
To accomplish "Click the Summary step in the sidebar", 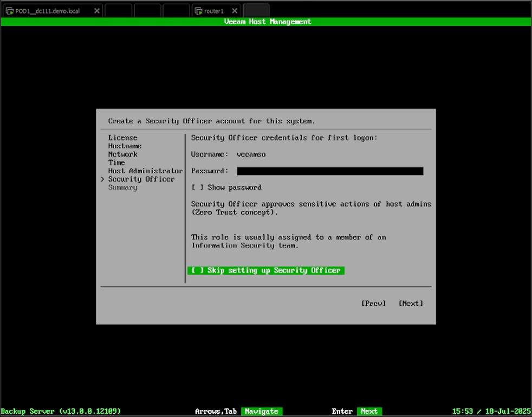I will point(122,188).
